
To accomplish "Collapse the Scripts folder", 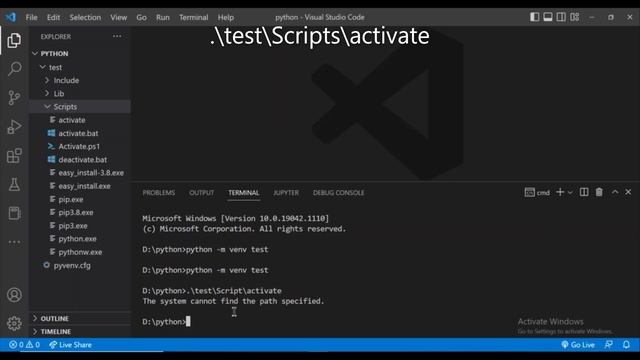I will pyautogui.click(x=80, y=107).
